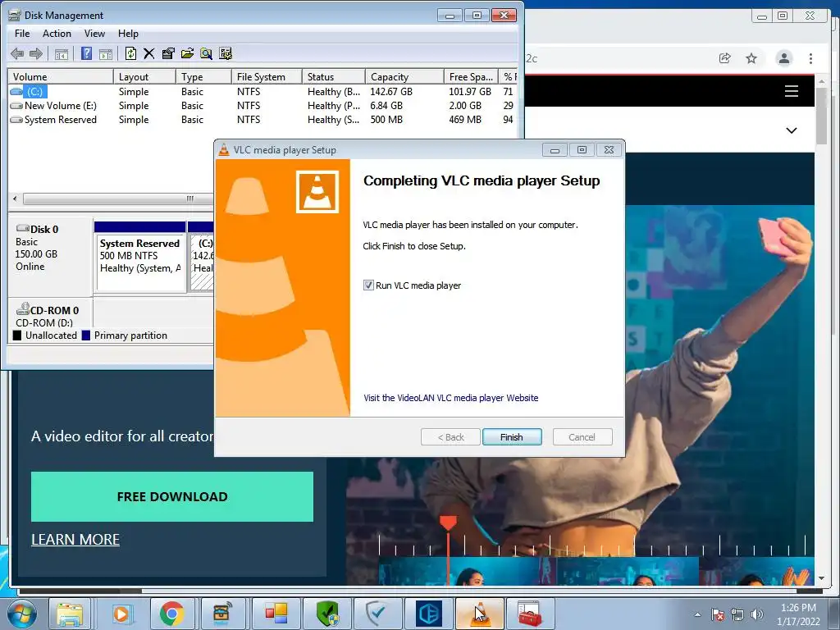Click the Free Space column header
Viewport: 840px width, 630px height.
tap(471, 77)
